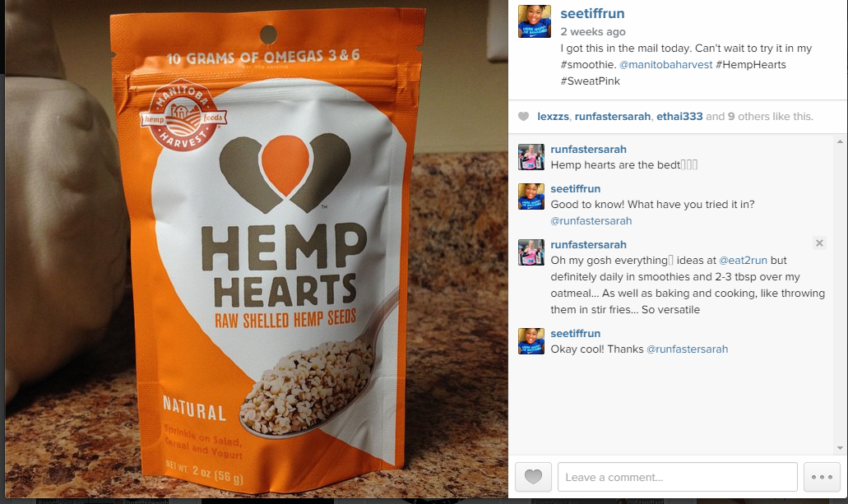Open runfastersarah from the likes list
Image resolution: width=848 pixels, height=504 pixels.
point(612,116)
